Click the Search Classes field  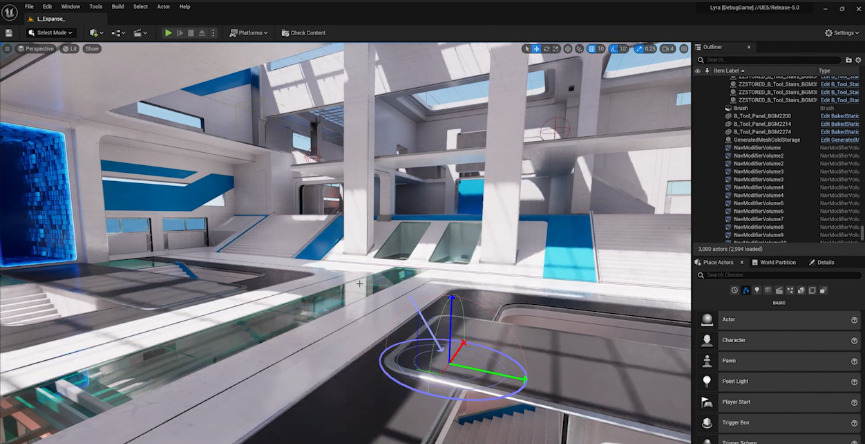[778, 275]
